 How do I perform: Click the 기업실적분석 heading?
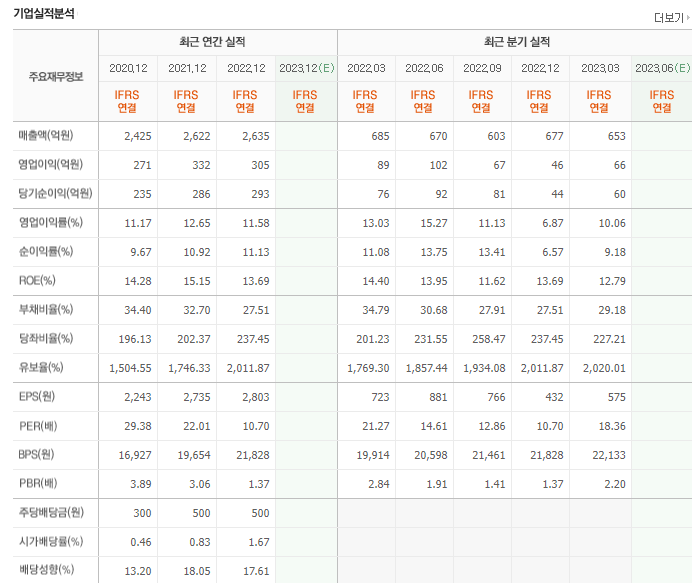(x=44, y=13)
